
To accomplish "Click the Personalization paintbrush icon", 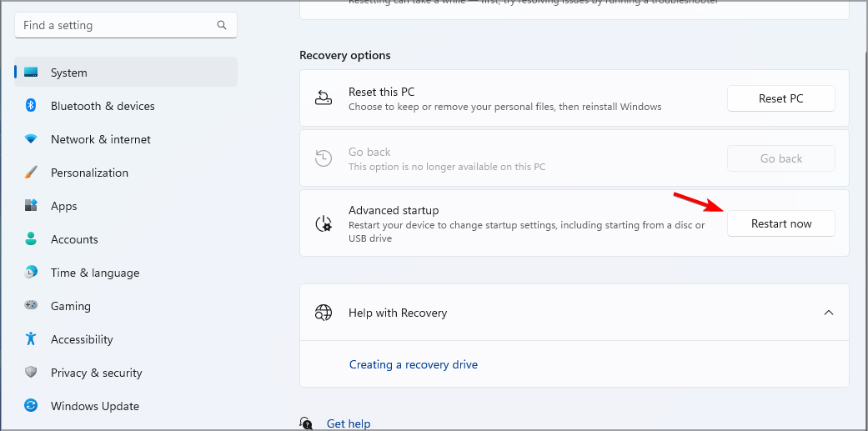I will (31, 173).
